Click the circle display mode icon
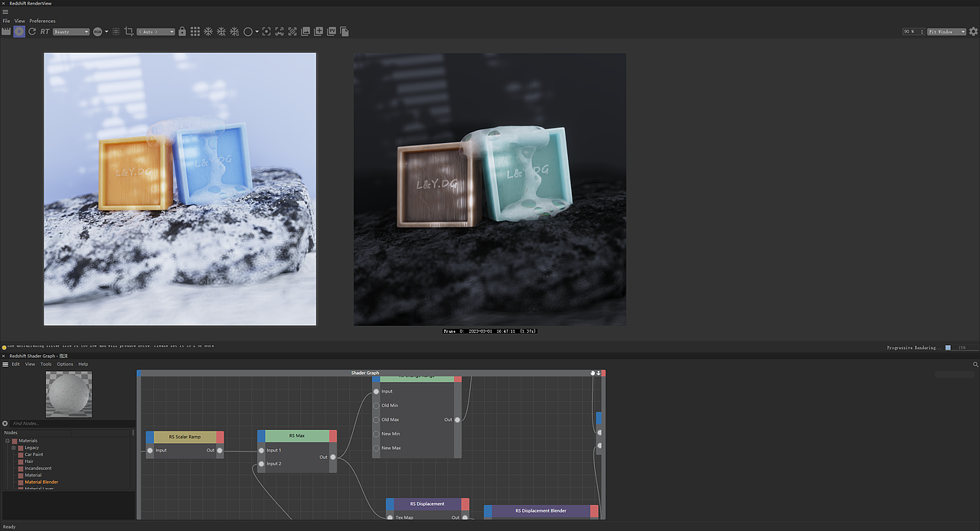This screenshot has height=531, width=980. [248, 31]
